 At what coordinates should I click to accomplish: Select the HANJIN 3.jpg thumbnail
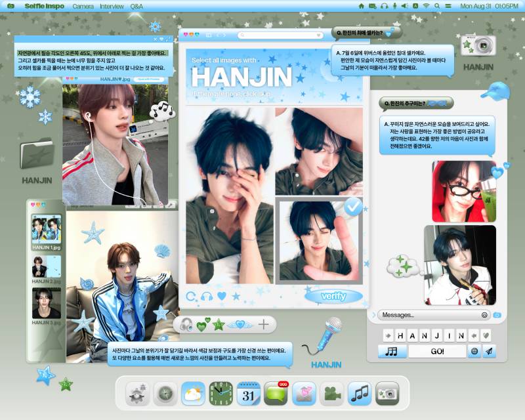(x=46, y=306)
